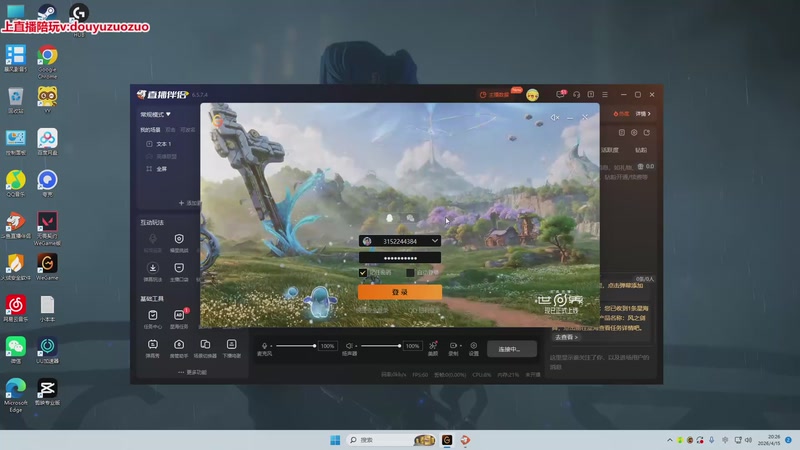Open the hamburger menu icon

[605, 94]
